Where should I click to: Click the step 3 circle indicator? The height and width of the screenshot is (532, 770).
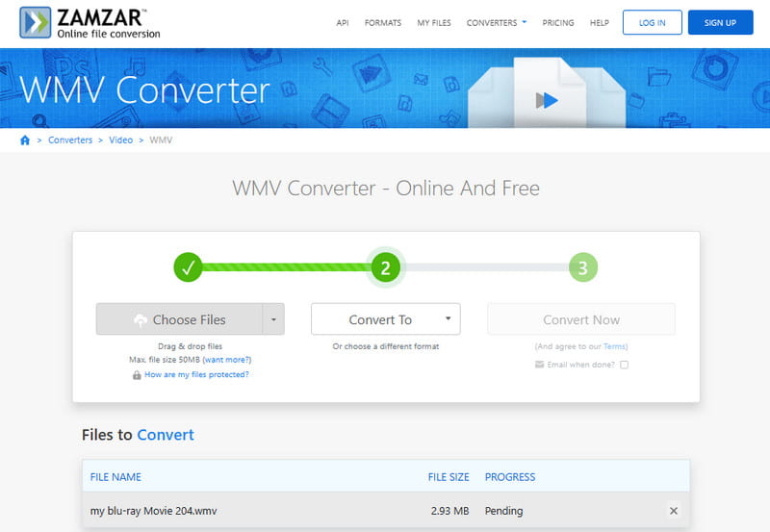click(581, 267)
